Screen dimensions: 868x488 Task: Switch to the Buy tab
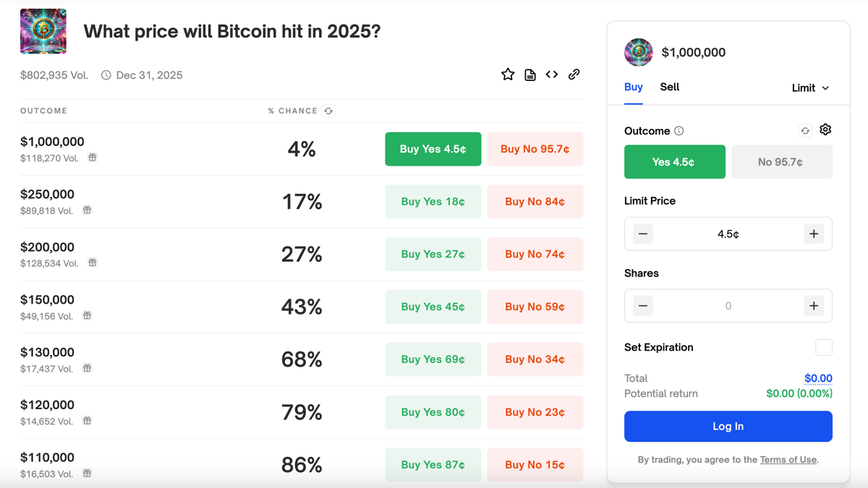point(633,87)
